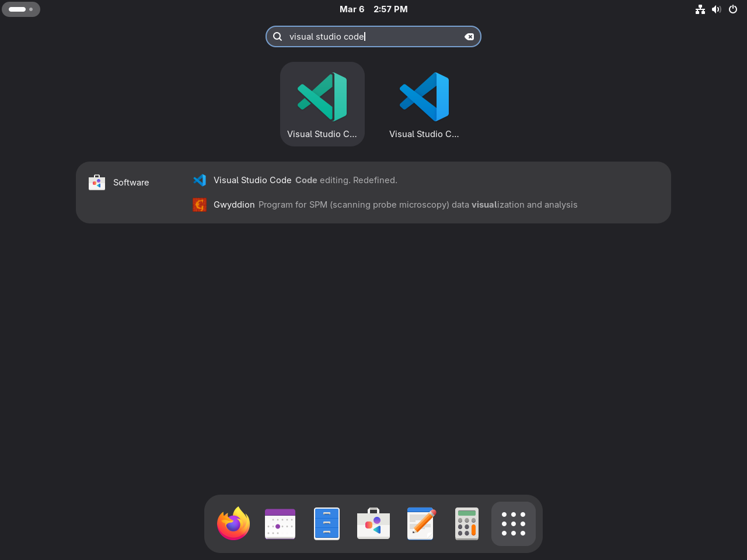Click the volume indicator in top bar
Image resolution: width=747 pixels, height=560 pixels.
(x=717, y=9)
